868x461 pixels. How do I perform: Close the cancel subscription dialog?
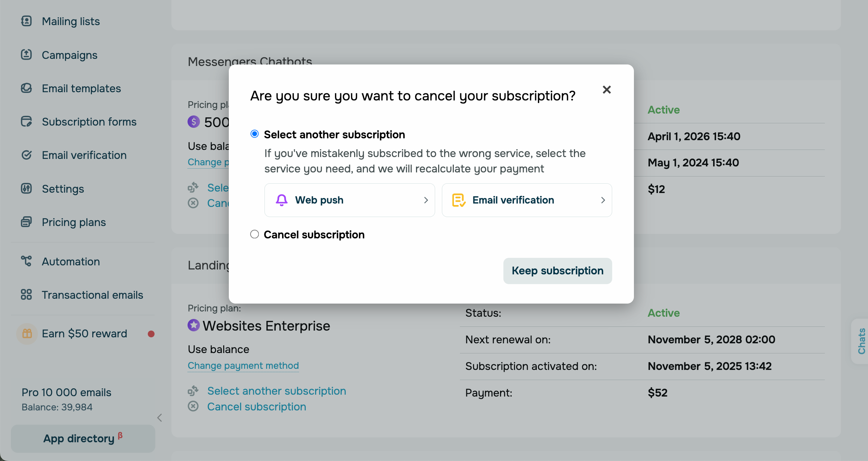tap(607, 90)
